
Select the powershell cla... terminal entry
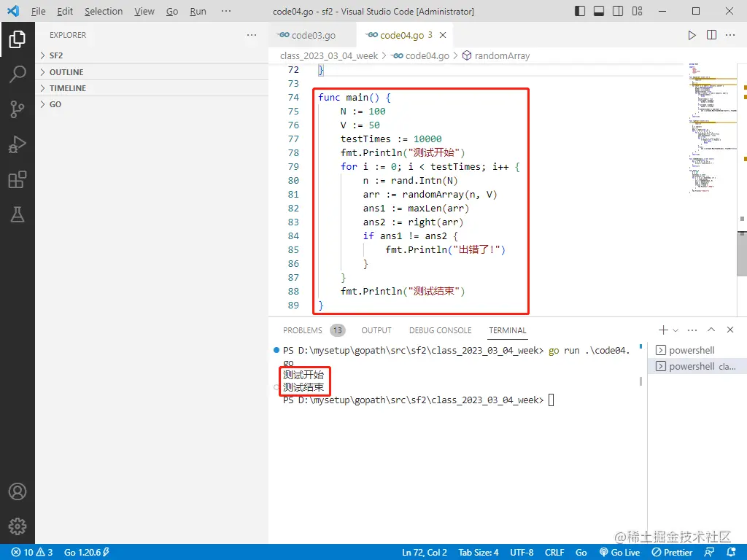pos(697,366)
